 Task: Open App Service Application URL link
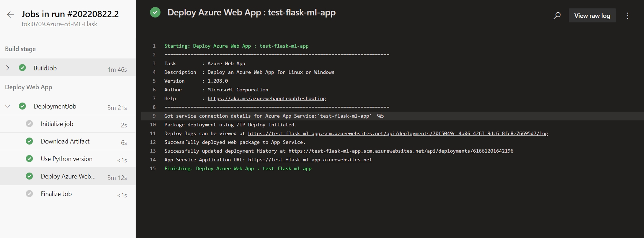[x=310, y=160]
